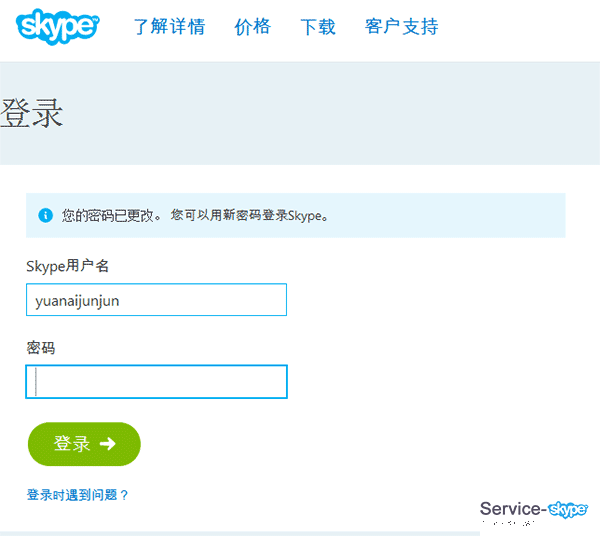Click the Skype logo in the header

(x=58, y=25)
